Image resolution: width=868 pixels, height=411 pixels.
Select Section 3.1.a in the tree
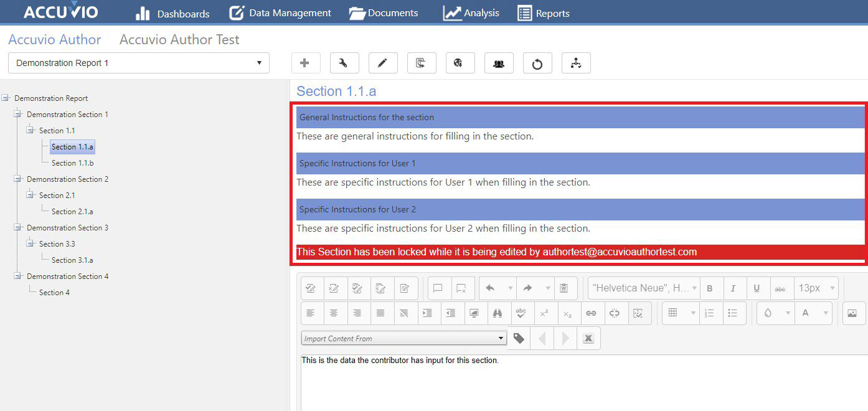[x=72, y=260]
